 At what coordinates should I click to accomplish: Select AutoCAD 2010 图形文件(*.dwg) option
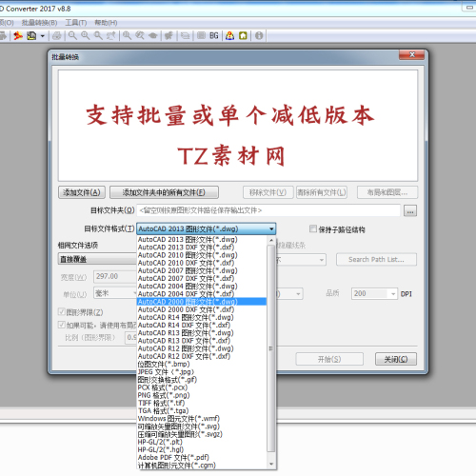pos(202,255)
